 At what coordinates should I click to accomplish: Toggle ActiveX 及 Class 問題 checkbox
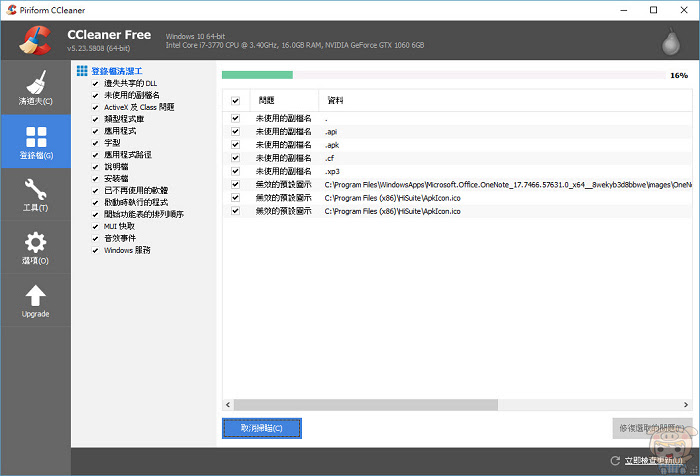coord(95,108)
